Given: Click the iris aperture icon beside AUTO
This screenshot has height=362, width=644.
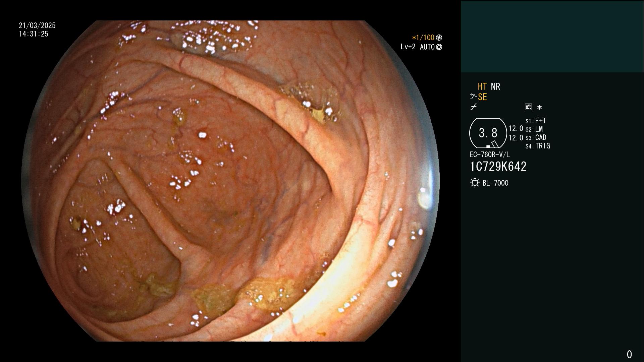Looking at the screenshot, I should click(x=439, y=47).
